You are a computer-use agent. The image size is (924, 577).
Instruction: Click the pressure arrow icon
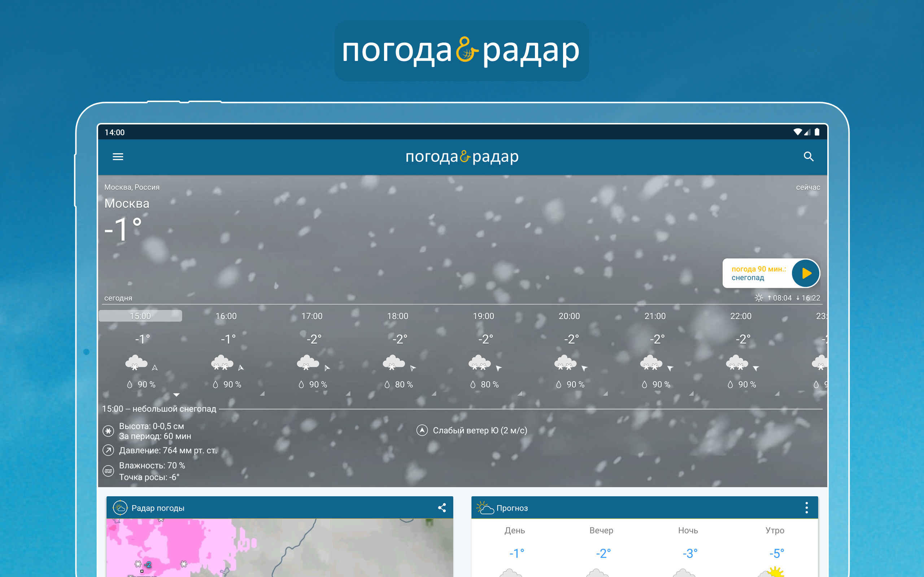pos(108,450)
